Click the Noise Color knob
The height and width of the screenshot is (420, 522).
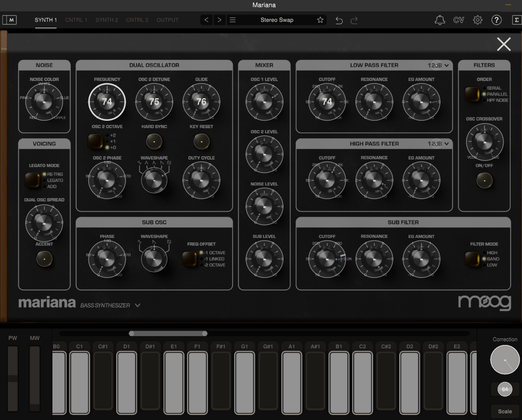point(44,101)
